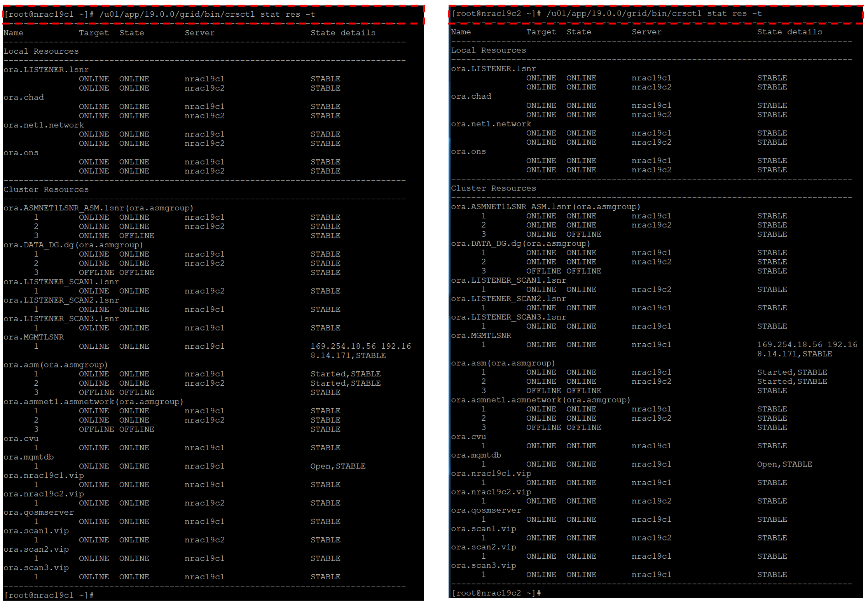Click ora.chad resource in right terminal
This screenshot has height=603, width=868.
pos(471,96)
